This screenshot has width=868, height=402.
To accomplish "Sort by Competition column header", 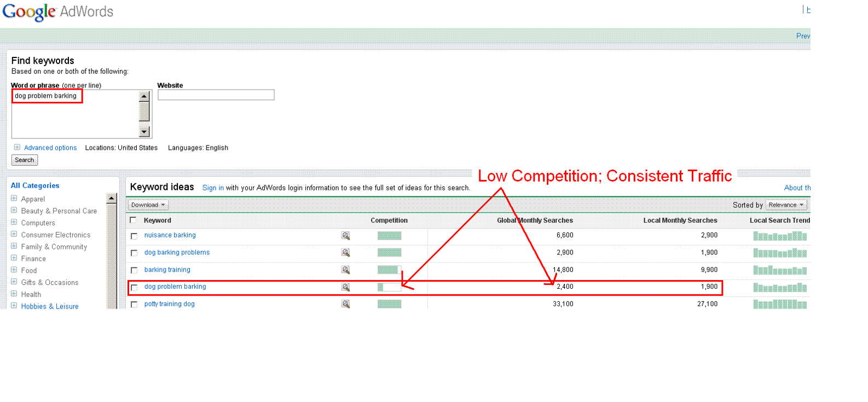I will 389,220.
